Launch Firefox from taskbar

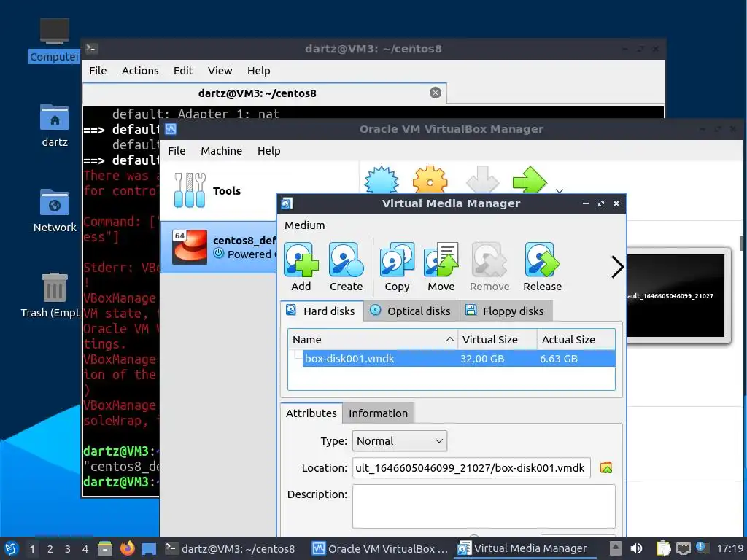(127, 548)
